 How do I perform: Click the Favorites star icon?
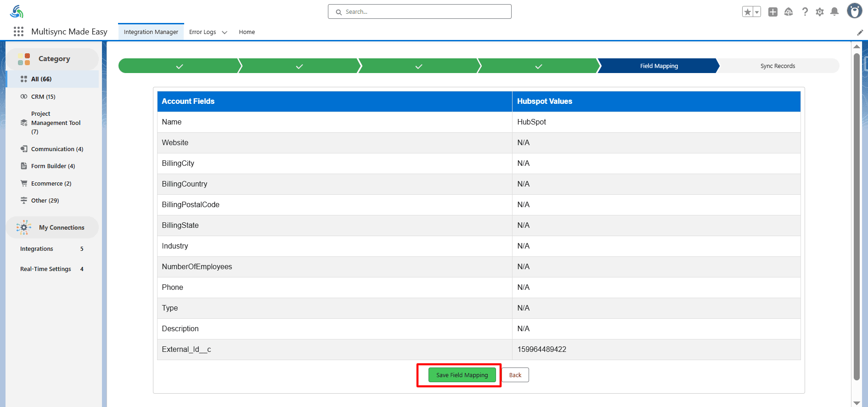coord(747,12)
